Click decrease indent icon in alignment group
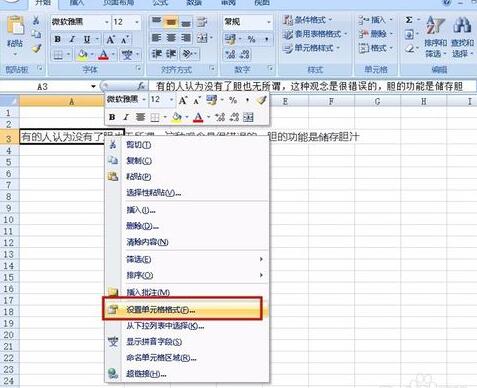Screen dimensions: 477x388 pos(156,54)
